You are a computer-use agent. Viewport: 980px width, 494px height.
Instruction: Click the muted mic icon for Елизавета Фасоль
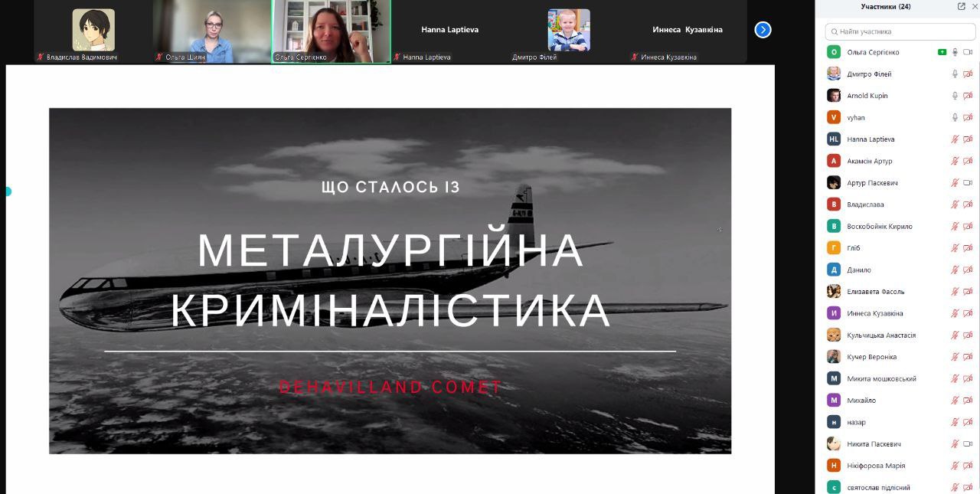(x=955, y=292)
